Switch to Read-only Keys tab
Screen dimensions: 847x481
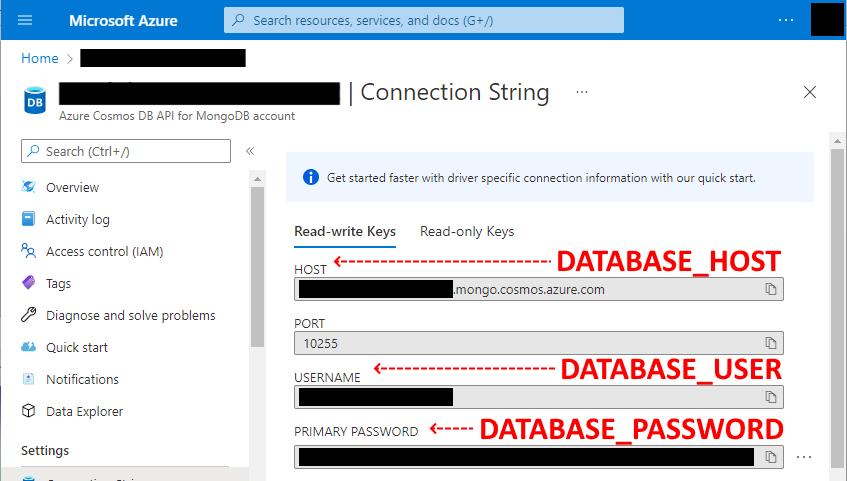pos(467,232)
